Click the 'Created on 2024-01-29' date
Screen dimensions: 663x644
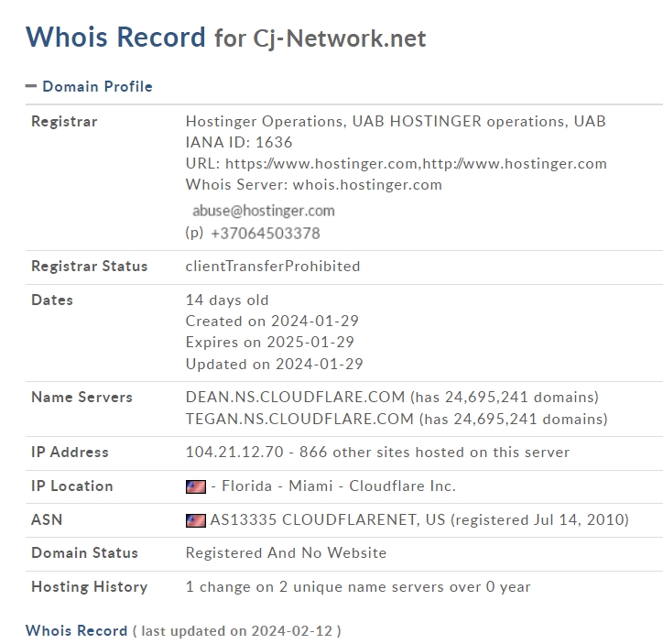point(272,321)
